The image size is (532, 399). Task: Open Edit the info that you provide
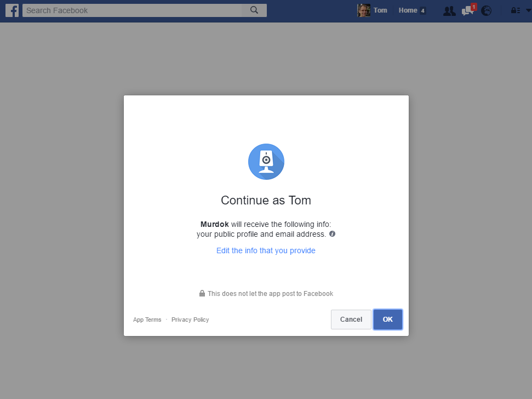[x=266, y=250]
